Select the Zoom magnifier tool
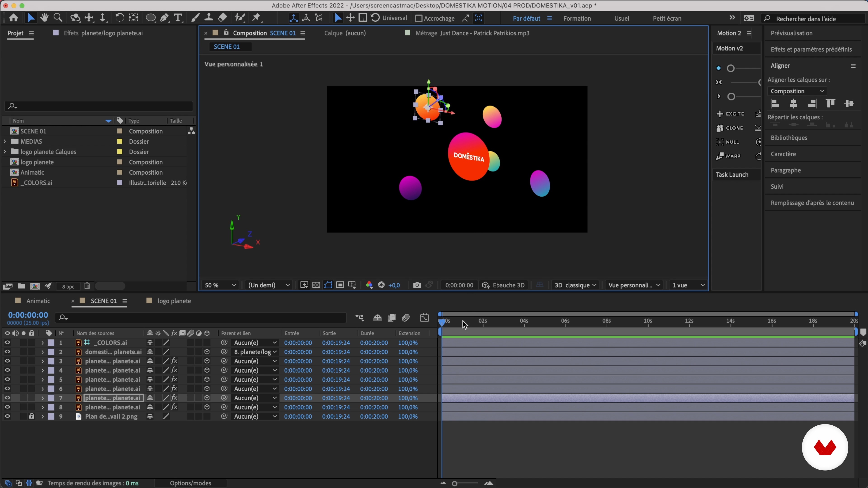 tap(58, 18)
